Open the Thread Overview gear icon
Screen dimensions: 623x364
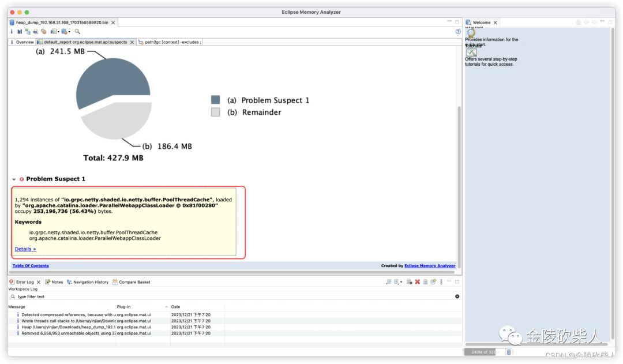(x=44, y=31)
